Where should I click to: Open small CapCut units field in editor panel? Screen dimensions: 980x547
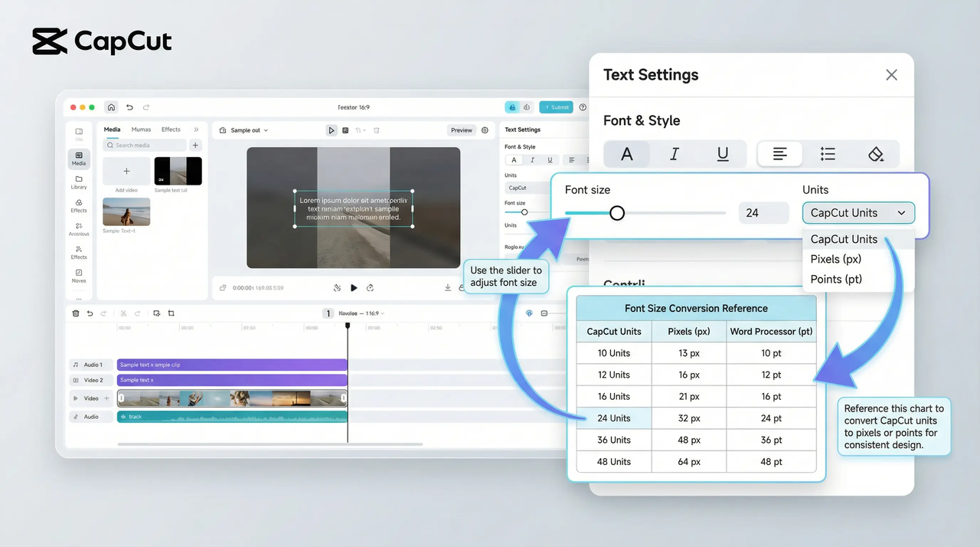pos(528,188)
